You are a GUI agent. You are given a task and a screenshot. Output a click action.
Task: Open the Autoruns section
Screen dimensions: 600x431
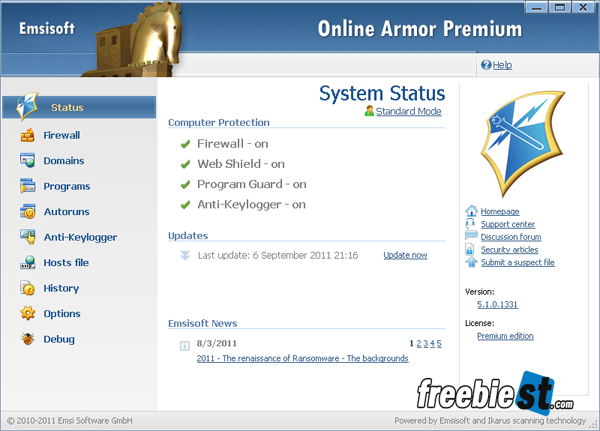pos(67,212)
